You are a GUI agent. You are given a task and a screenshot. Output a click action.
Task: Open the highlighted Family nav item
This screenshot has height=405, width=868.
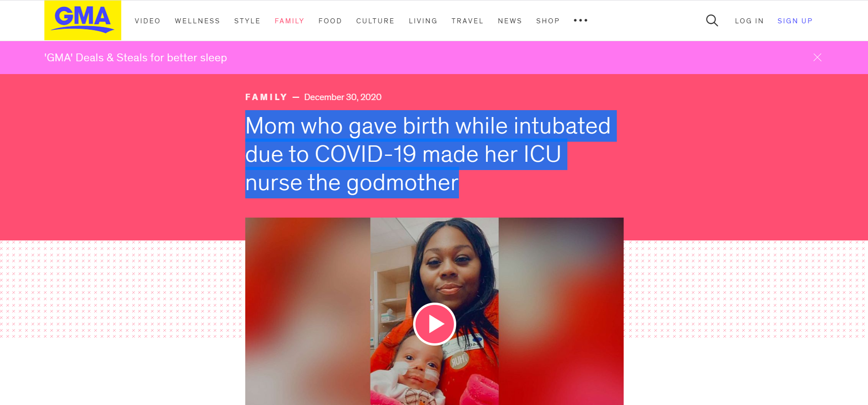(x=289, y=21)
